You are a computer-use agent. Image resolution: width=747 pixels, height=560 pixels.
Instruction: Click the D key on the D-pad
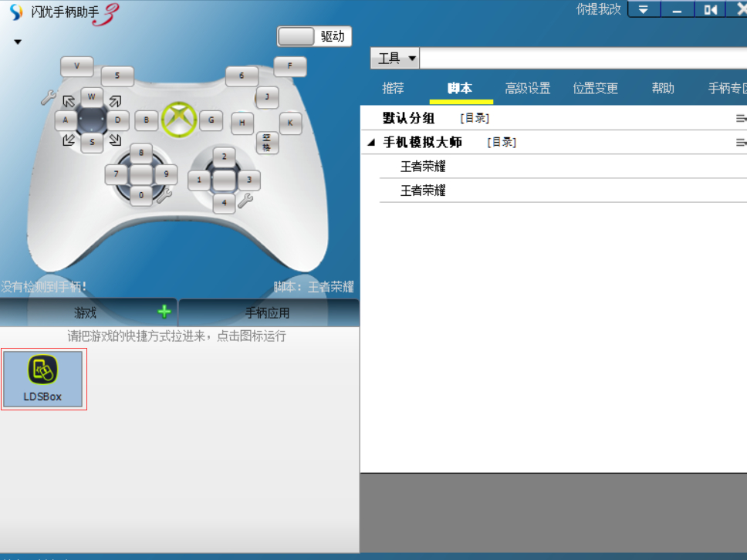pos(117,120)
